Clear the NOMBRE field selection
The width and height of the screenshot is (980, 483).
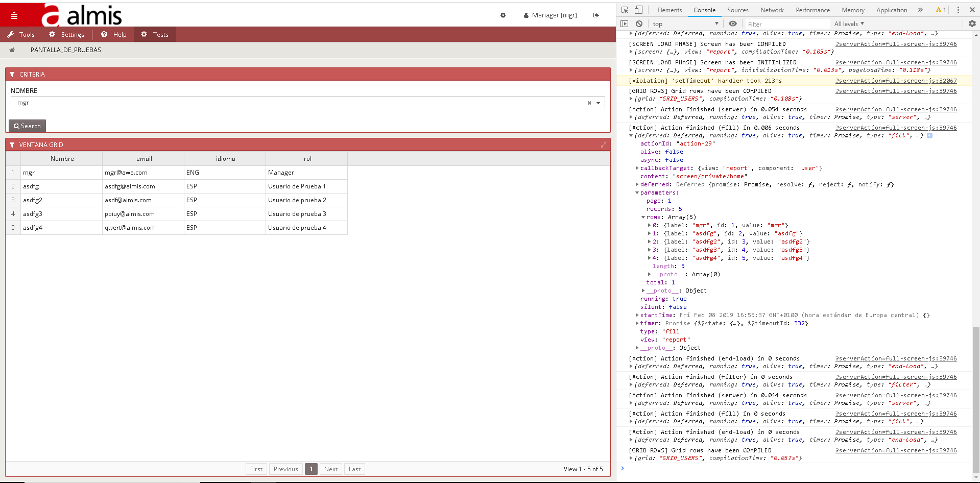(589, 103)
